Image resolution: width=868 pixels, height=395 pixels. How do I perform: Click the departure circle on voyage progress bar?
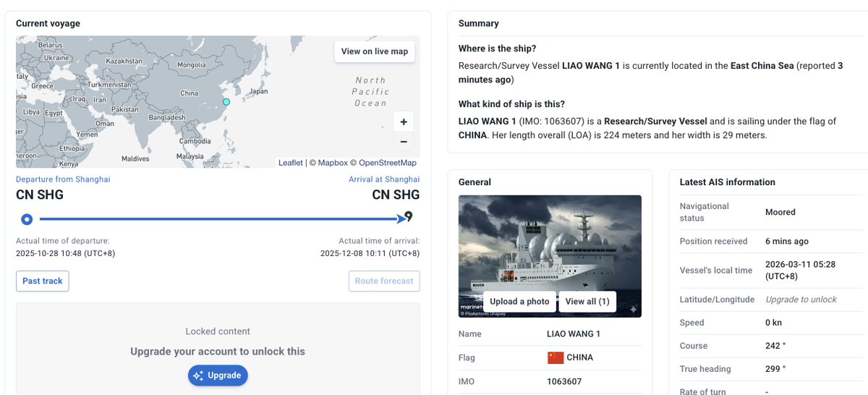27,218
